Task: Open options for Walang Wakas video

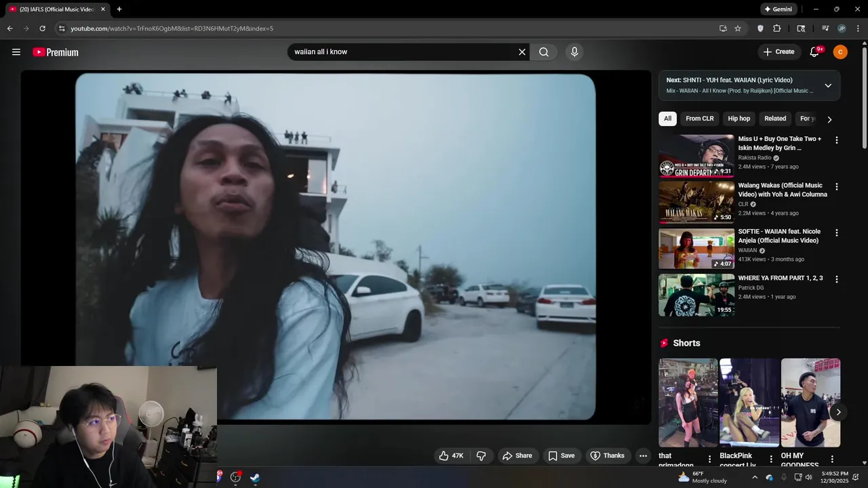Action: coord(836,186)
